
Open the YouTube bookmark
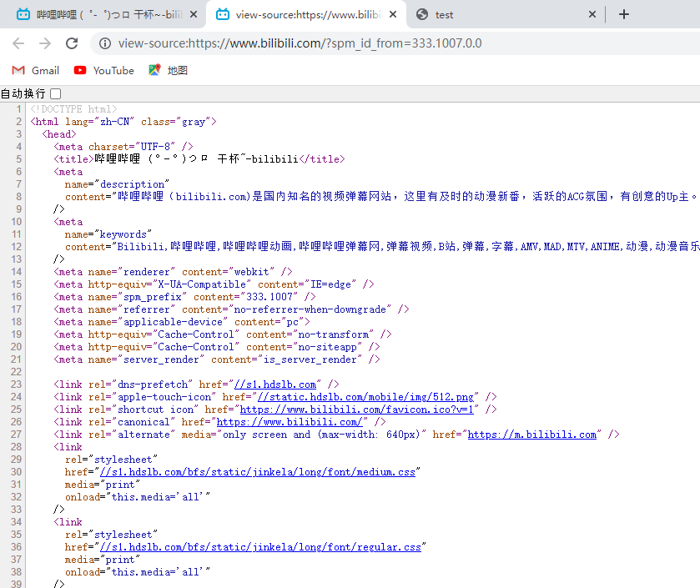(104, 71)
